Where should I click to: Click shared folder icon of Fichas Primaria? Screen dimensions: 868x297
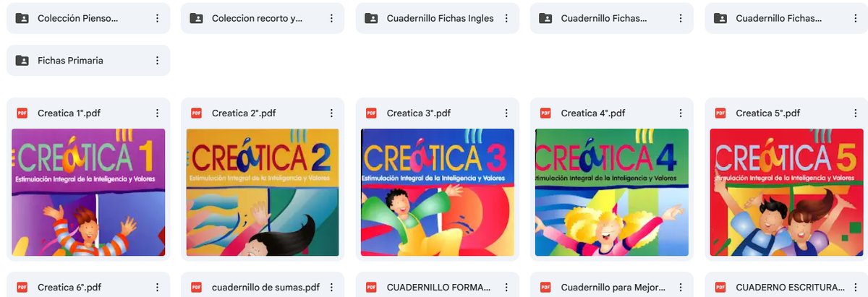[22, 61]
